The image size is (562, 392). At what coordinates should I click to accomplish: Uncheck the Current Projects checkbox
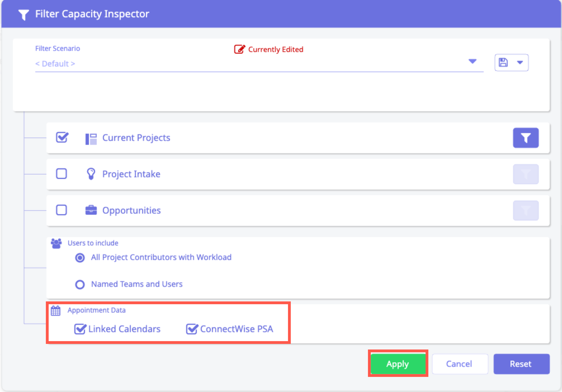tap(62, 137)
